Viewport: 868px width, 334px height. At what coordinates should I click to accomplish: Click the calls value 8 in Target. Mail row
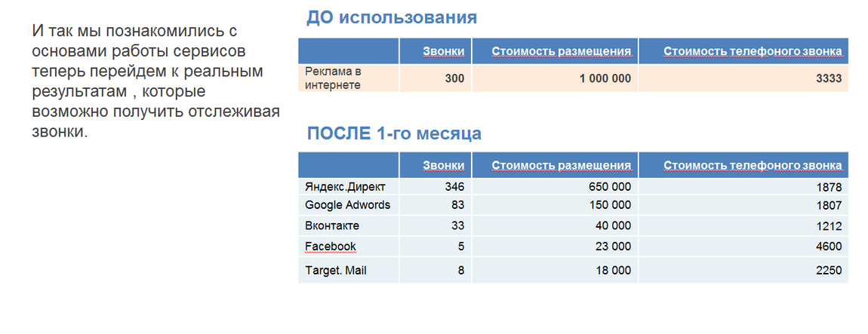pyautogui.click(x=461, y=271)
